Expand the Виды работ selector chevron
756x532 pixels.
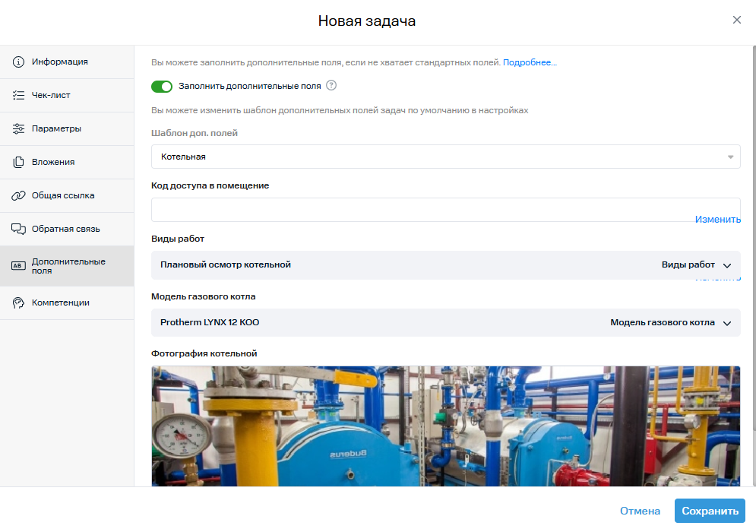click(727, 265)
